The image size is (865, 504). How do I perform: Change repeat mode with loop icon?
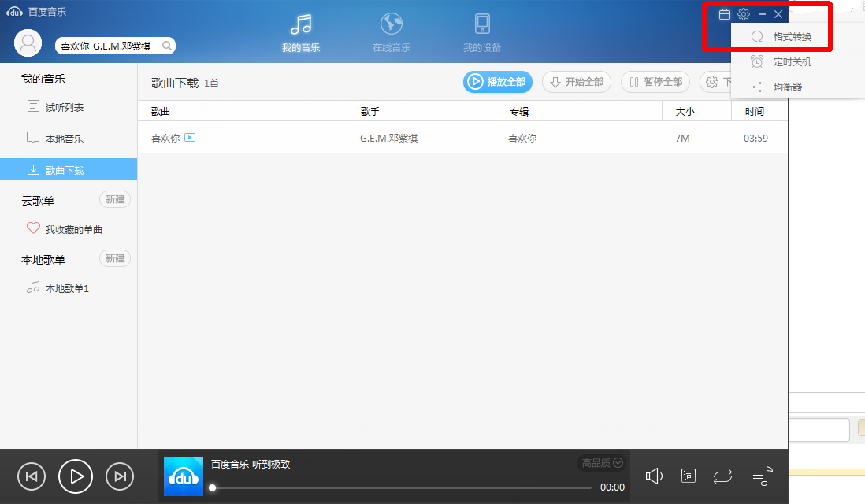coord(722,476)
